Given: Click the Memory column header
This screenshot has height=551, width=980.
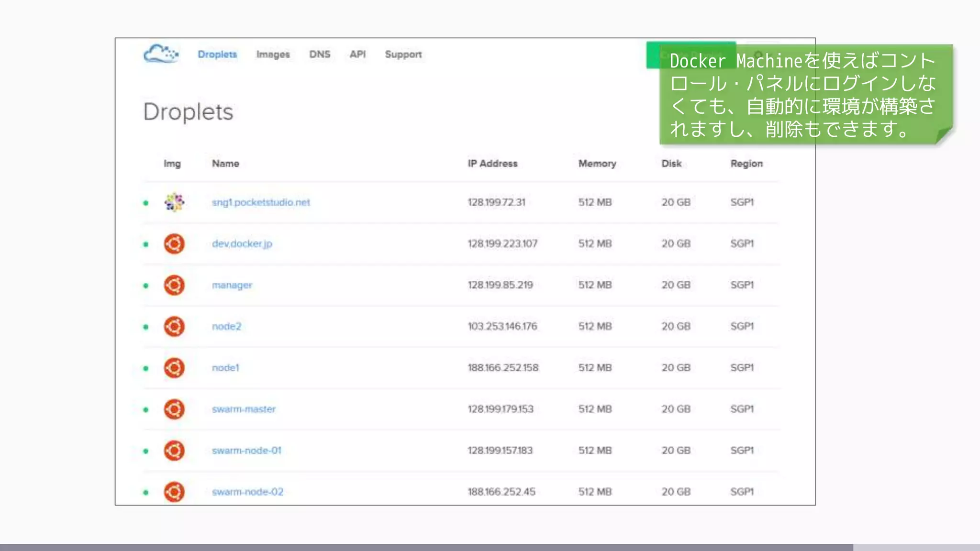Looking at the screenshot, I should [x=597, y=164].
